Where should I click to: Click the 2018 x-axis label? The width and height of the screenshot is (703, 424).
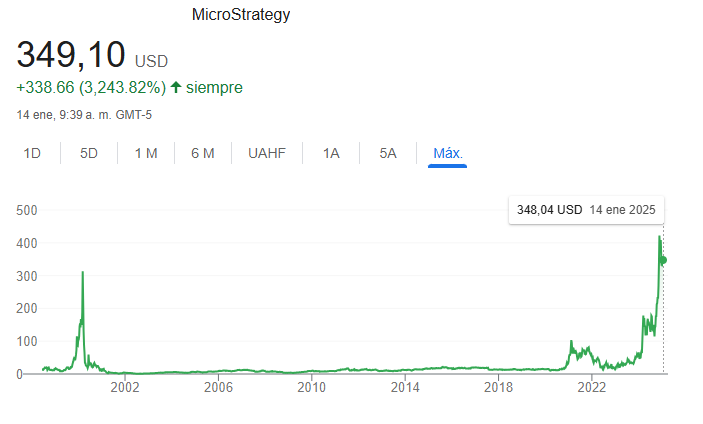tap(498, 387)
